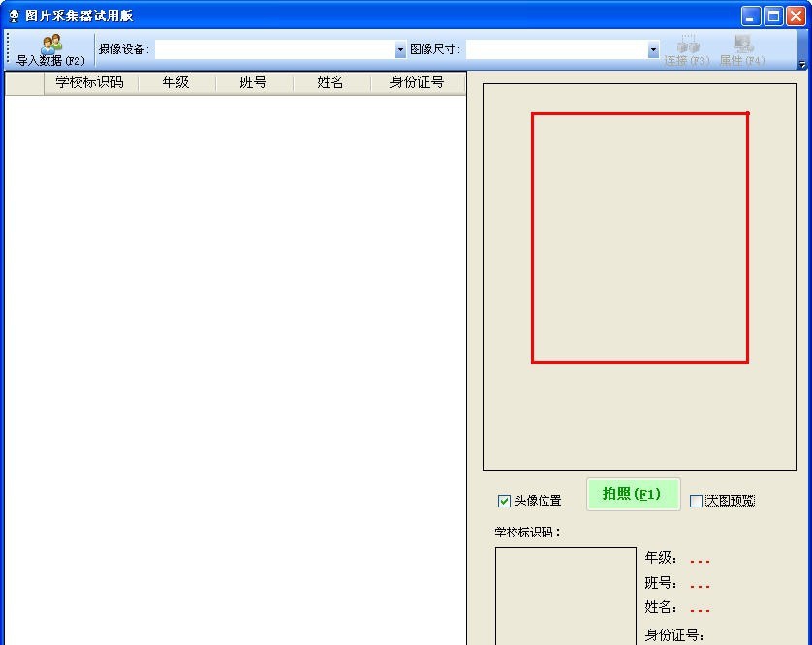Viewport: 812px width, 645px height.
Task: Open the 摄像设备 dropdown arrow
Action: (x=400, y=49)
